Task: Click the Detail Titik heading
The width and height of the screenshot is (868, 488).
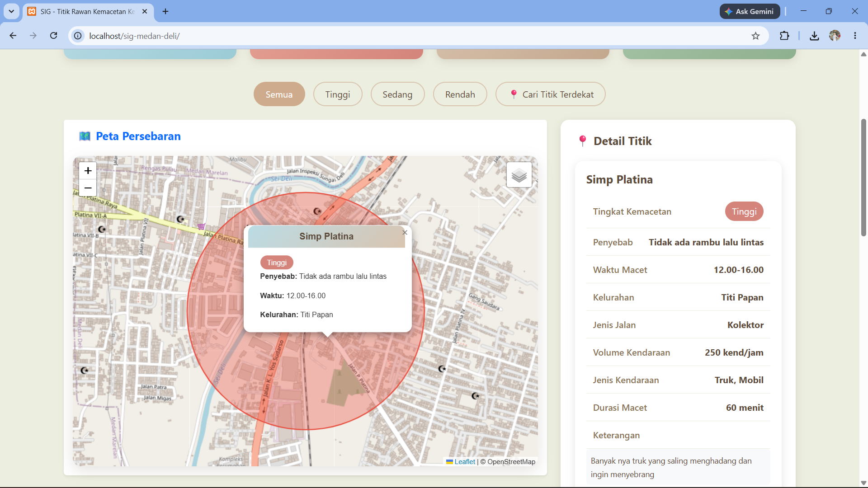Action: coord(623,141)
